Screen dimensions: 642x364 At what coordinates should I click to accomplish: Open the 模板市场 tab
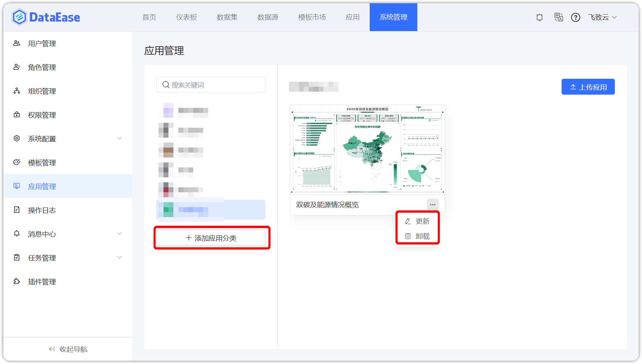[x=312, y=17]
